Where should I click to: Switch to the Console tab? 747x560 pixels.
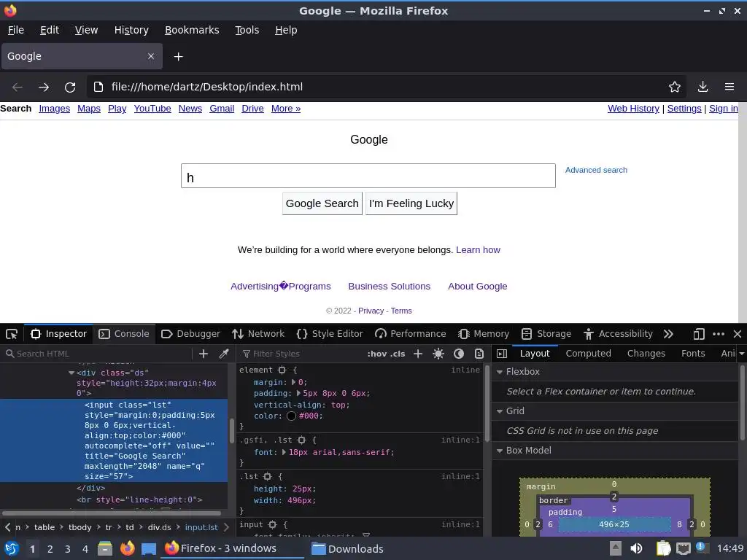[x=124, y=334]
